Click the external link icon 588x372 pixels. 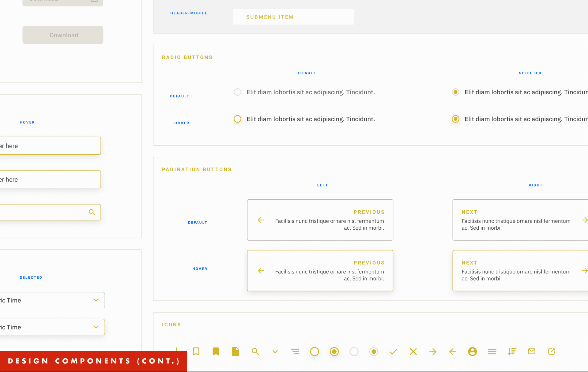[551, 351]
